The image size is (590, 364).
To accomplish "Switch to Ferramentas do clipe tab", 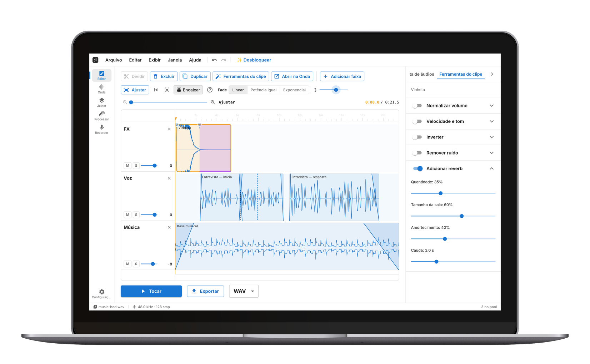I will pos(461,74).
